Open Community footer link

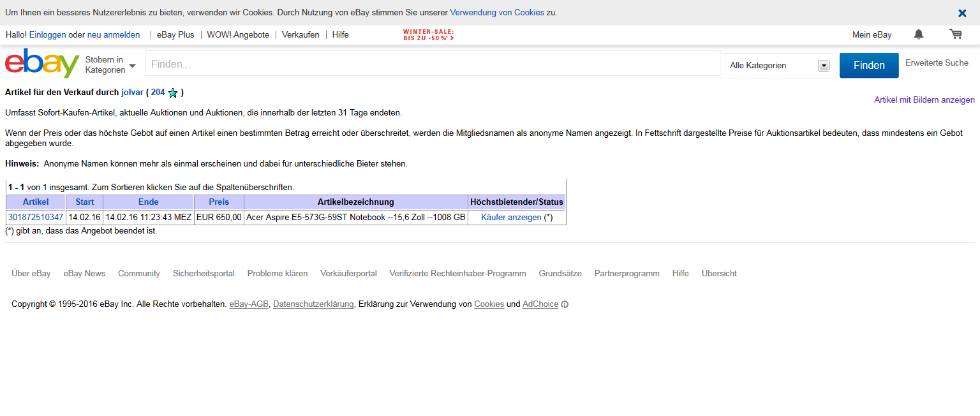(139, 274)
